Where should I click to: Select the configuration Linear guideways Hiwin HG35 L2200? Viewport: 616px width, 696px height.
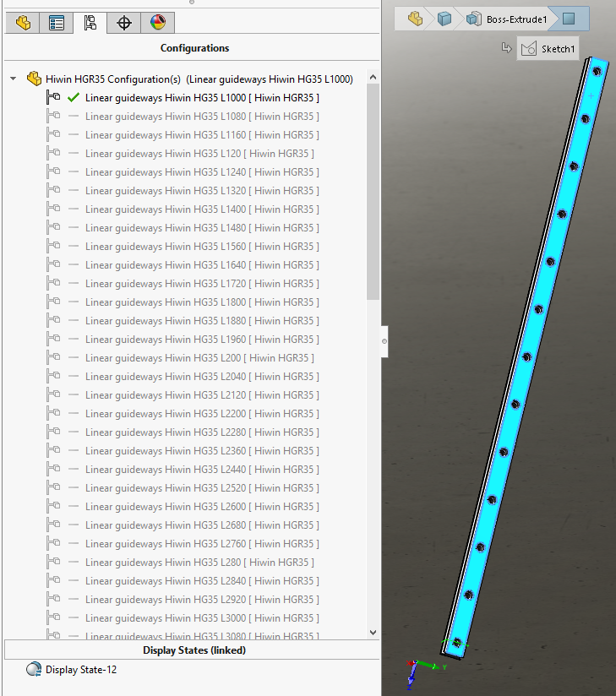click(202, 414)
